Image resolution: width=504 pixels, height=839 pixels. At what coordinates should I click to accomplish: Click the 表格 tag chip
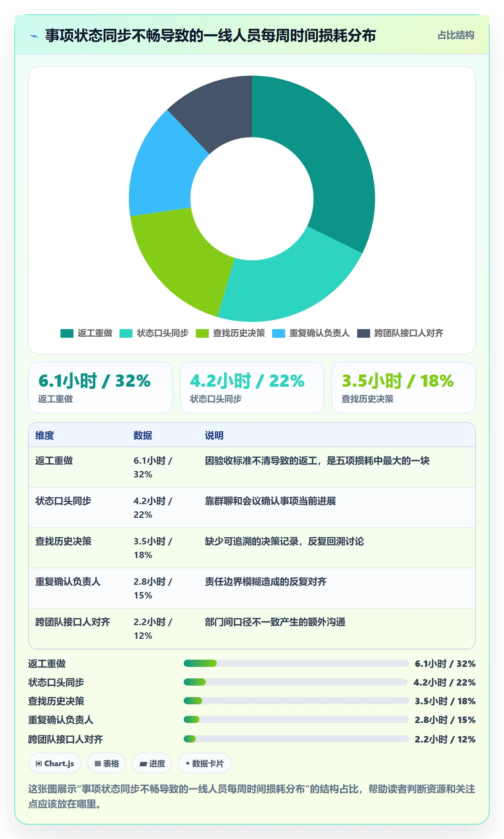point(107,763)
